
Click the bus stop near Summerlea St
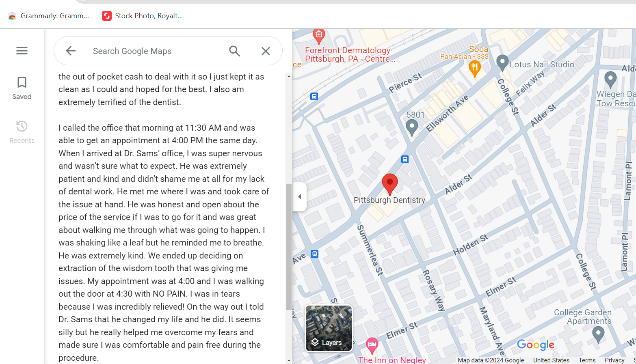(x=314, y=254)
